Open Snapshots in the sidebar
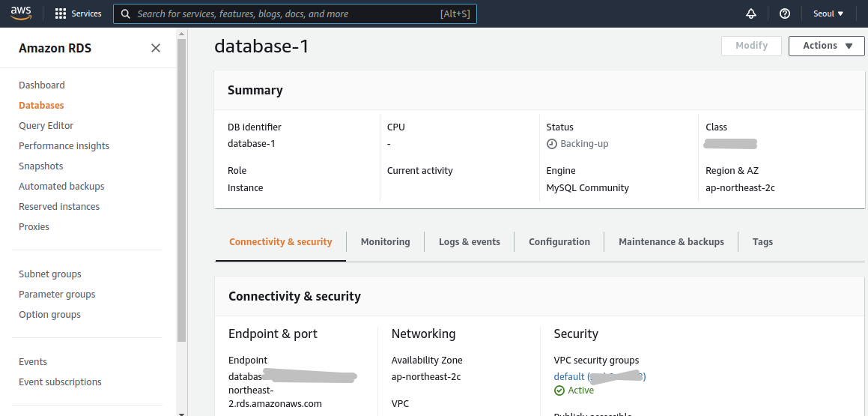 click(x=41, y=166)
